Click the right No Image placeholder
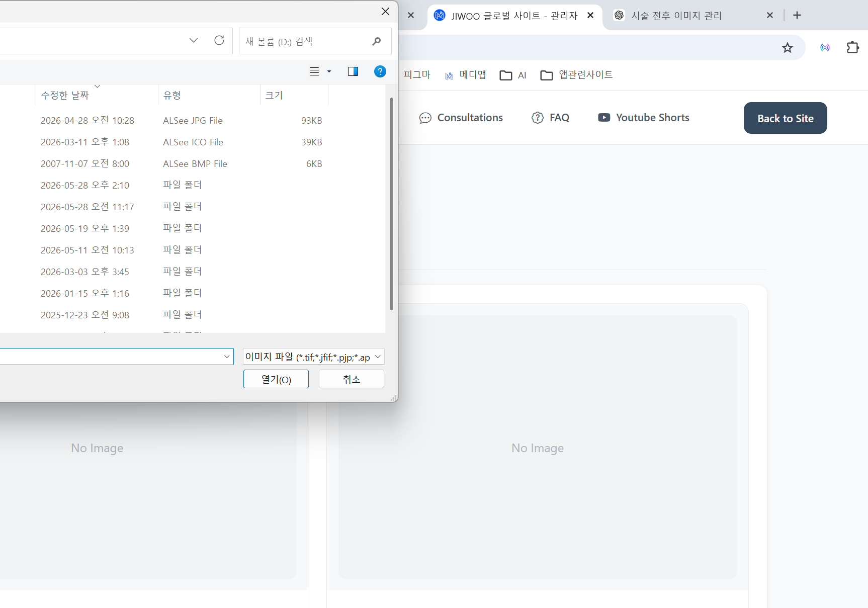 pos(538,448)
